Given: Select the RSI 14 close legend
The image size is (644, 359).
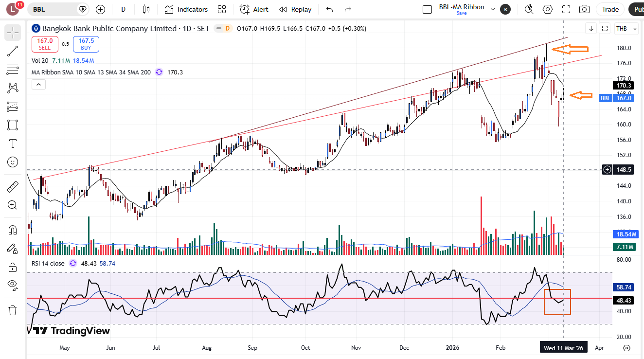Looking at the screenshot, I should coord(48,263).
